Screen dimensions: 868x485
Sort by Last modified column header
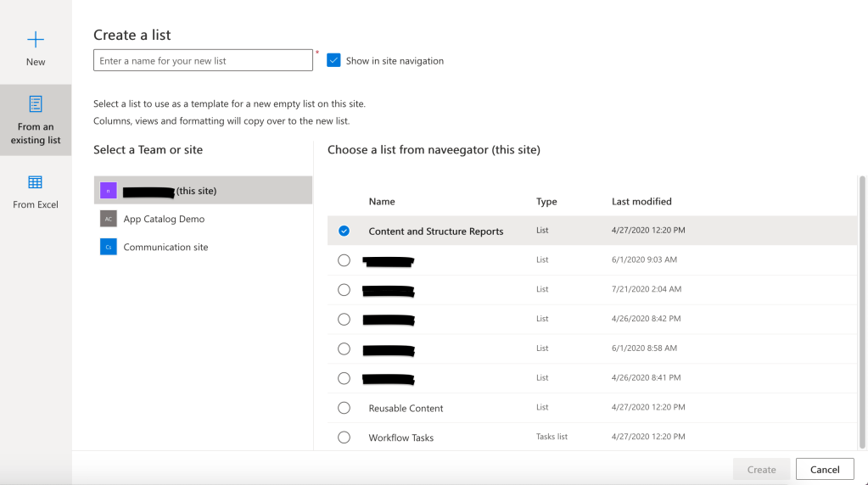[641, 202]
